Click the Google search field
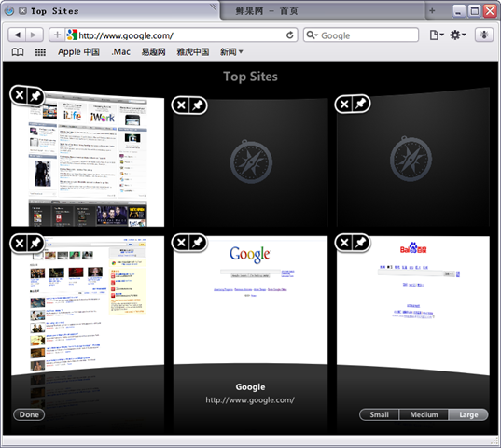The image size is (501, 448). 361,35
